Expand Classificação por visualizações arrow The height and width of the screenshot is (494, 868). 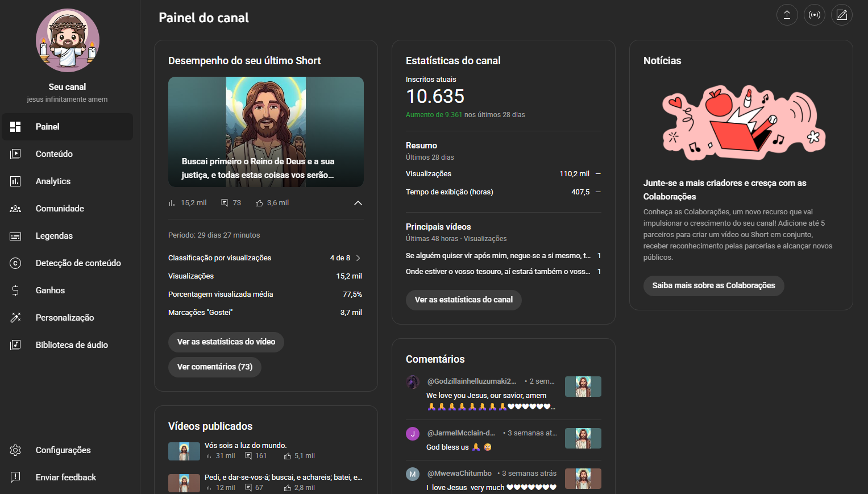358,258
